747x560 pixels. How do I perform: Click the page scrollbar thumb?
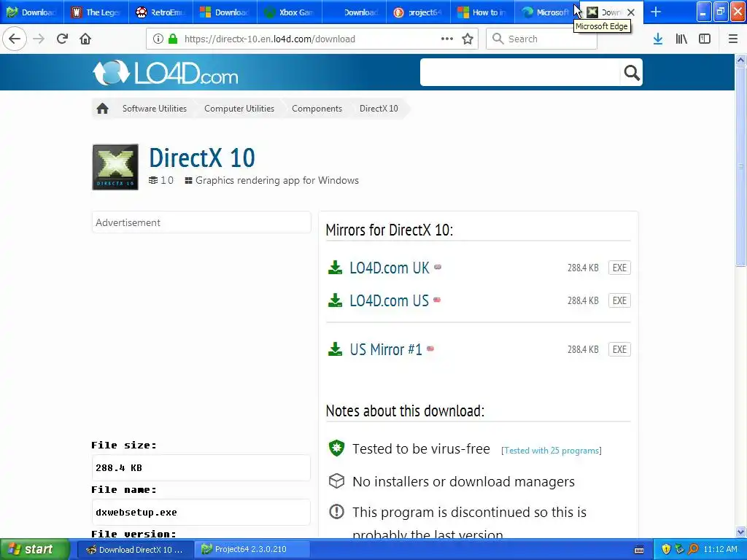click(x=740, y=167)
